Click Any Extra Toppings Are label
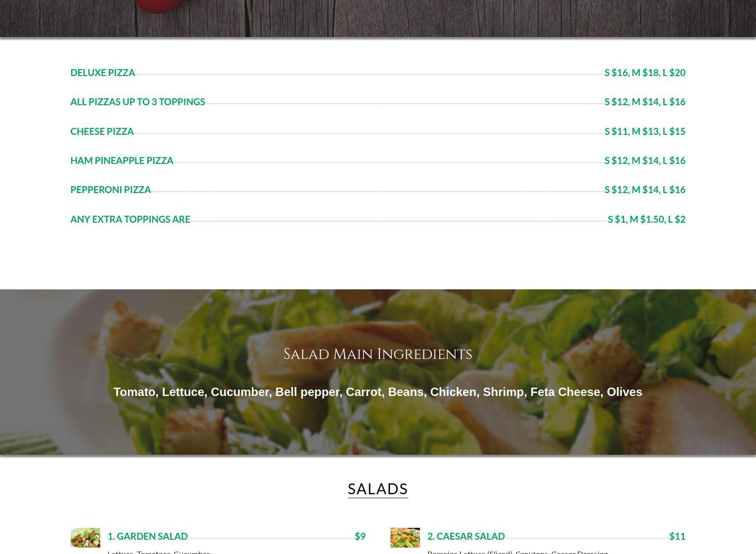The image size is (756, 554). click(x=130, y=219)
